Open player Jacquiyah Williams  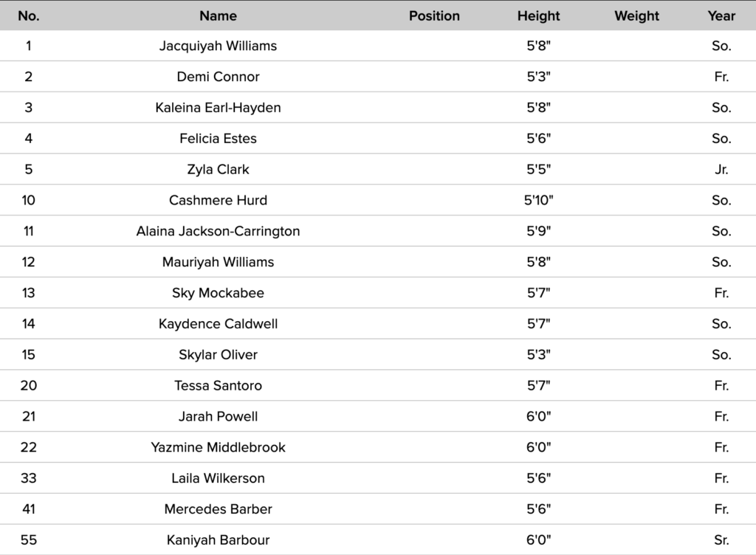pos(218,46)
